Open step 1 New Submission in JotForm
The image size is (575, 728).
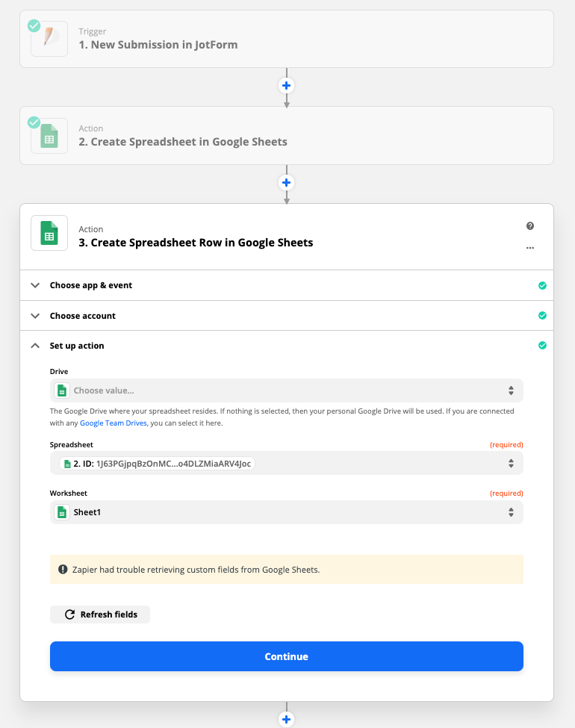point(287,39)
